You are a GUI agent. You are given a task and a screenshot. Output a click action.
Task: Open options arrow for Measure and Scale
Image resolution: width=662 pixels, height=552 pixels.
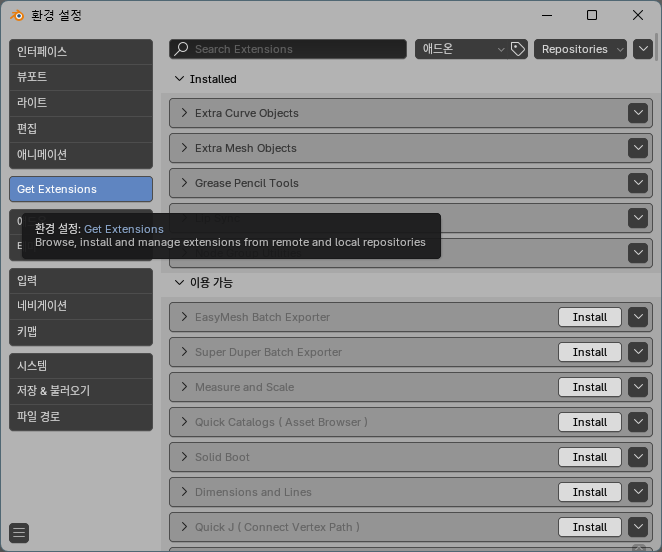click(638, 387)
